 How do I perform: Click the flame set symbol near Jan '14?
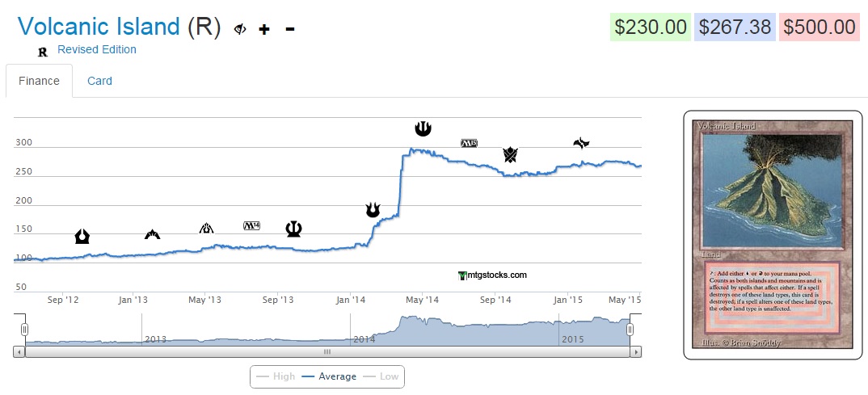coord(373,211)
